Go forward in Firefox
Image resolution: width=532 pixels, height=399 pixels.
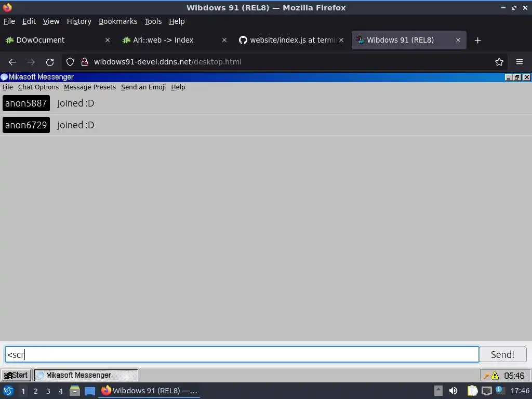coord(31,62)
